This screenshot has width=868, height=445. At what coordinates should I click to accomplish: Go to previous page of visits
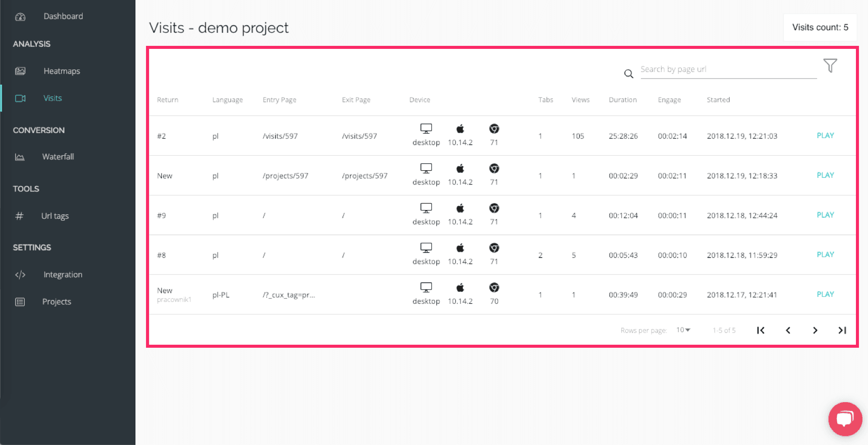pos(788,330)
